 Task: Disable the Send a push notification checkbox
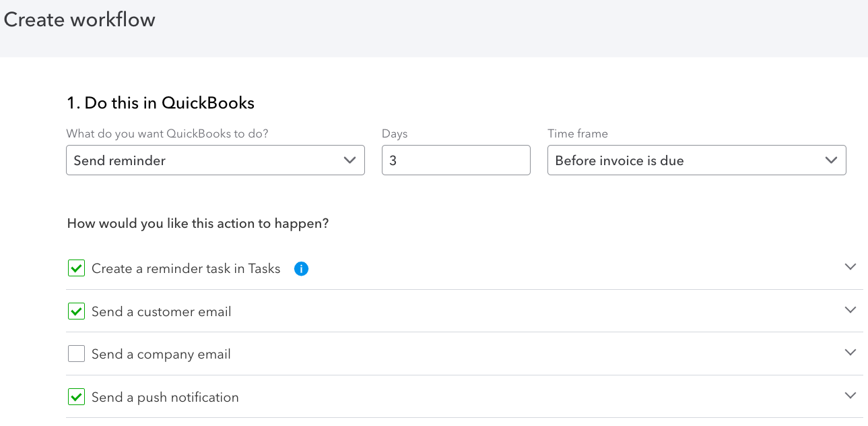click(76, 397)
